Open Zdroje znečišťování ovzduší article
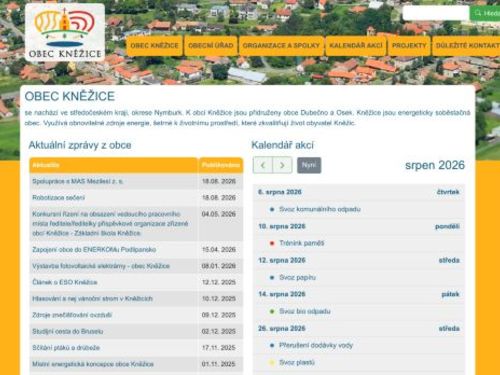This screenshot has height=375, width=500. coord(72,315)
